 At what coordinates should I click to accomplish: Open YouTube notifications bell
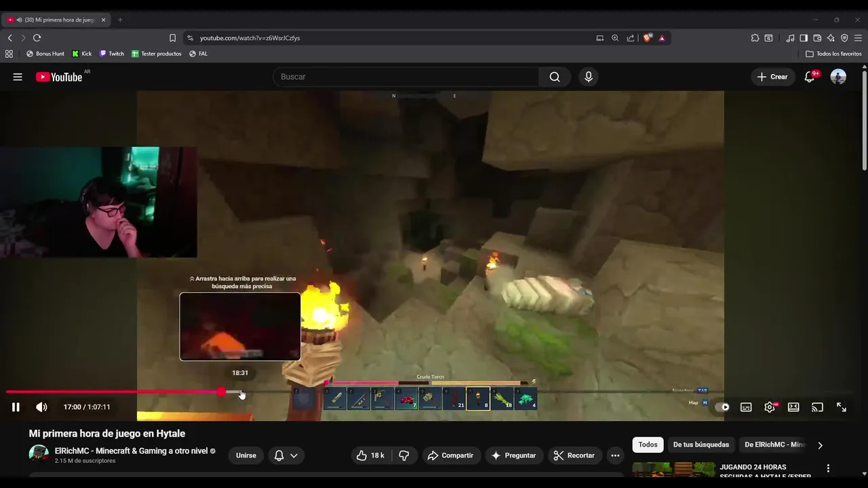pos(810,77)
